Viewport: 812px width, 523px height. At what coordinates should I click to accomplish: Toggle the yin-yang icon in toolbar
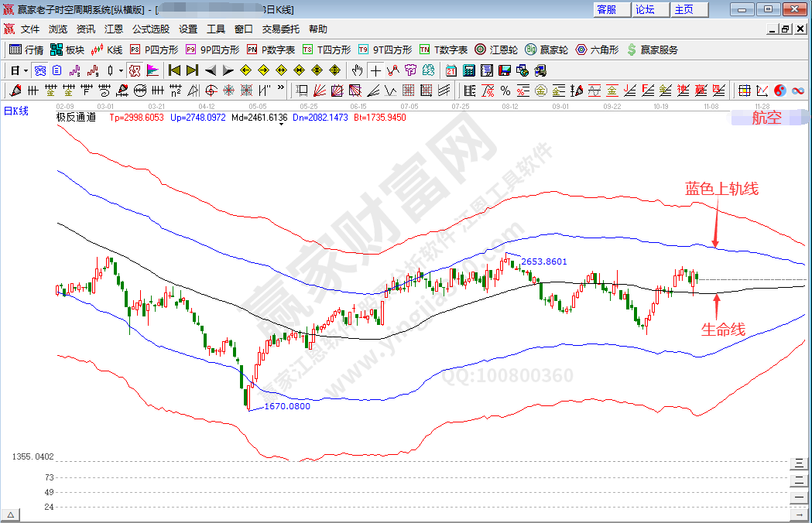click(x=779, y=91)
